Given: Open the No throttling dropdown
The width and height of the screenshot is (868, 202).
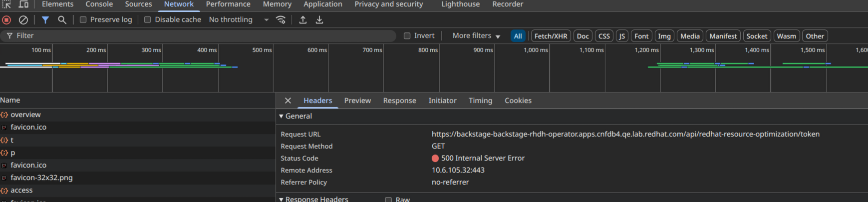Looking at the screenshot, I should [x=239, y=20].
